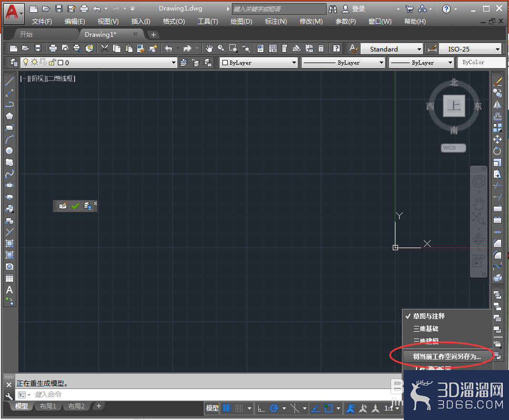509x420 pixels.
Task: Toggle polar tracking in status bar
Action: (274, 408)
